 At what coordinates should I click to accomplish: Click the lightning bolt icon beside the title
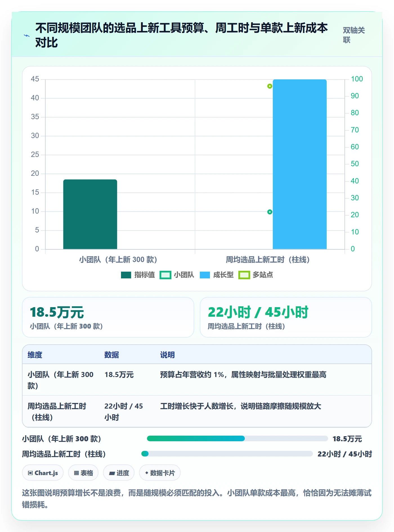[x=27, y=36]
